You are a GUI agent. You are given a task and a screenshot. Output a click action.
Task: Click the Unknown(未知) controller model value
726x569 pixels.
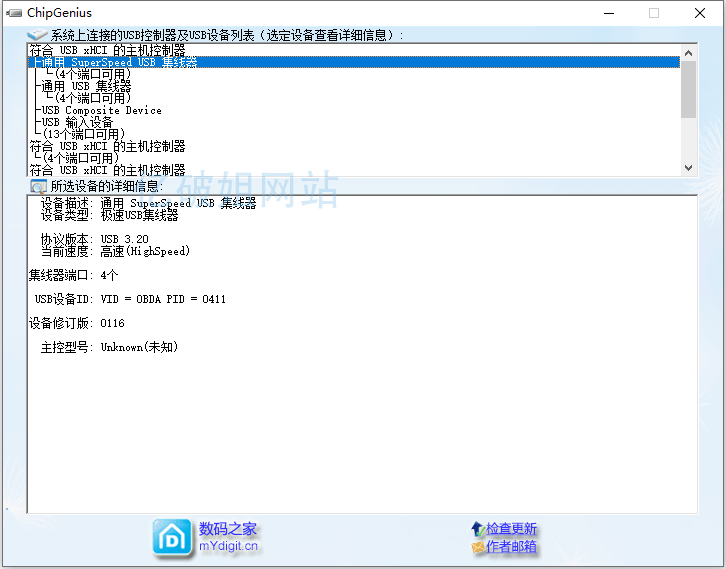click(139, 347)
